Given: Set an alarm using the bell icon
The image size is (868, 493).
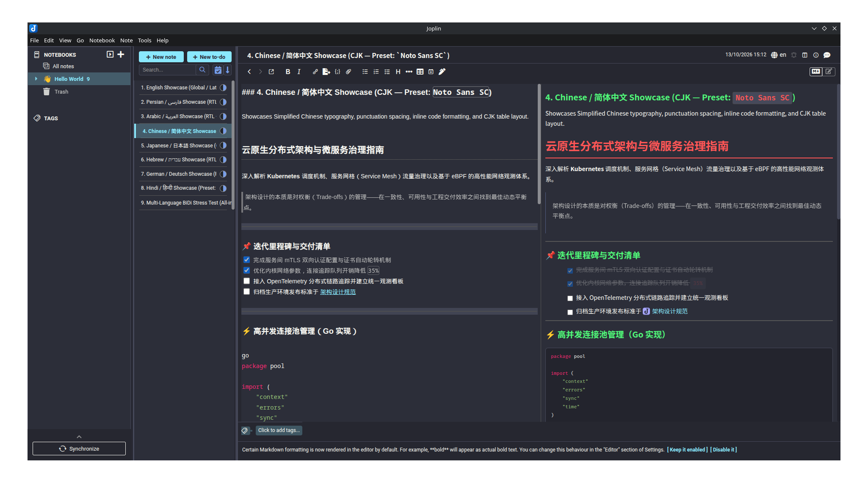Looking at the screenshot, I should [x=794, y=55].
